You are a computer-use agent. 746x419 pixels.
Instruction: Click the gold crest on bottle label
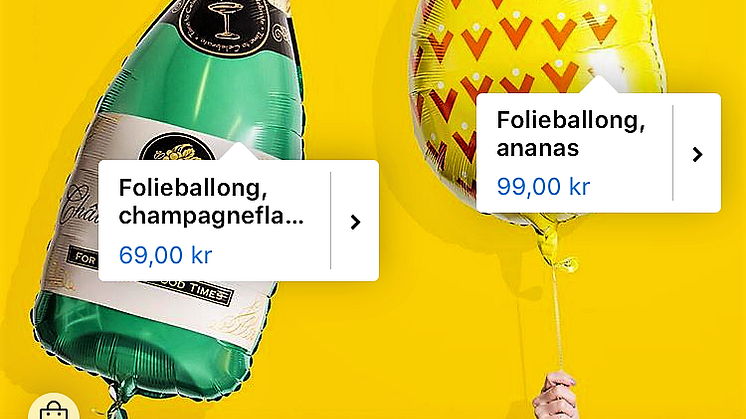[177, 151]
